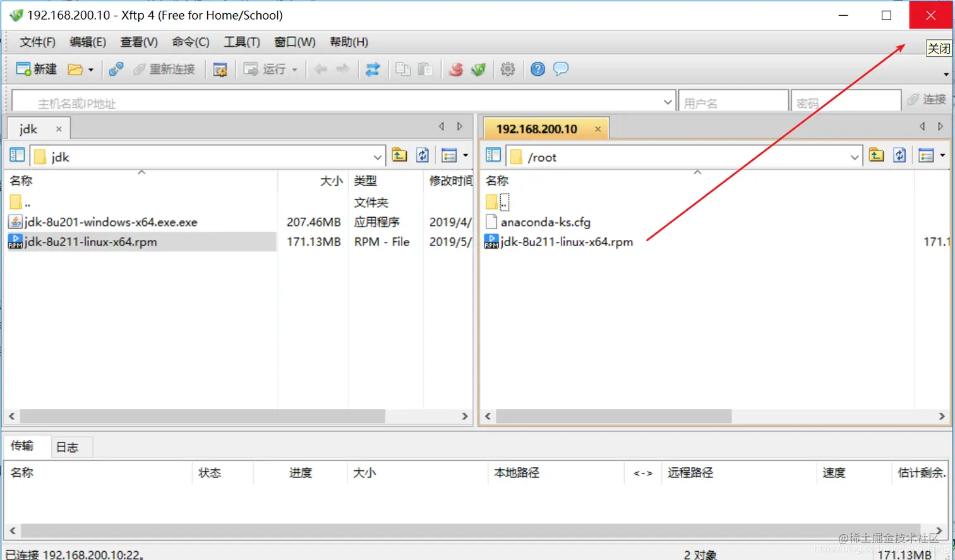Click the 状态 column header in transfer list
Image resolution: width=955 pixels, height=560 pixels.
pos(210,473)
